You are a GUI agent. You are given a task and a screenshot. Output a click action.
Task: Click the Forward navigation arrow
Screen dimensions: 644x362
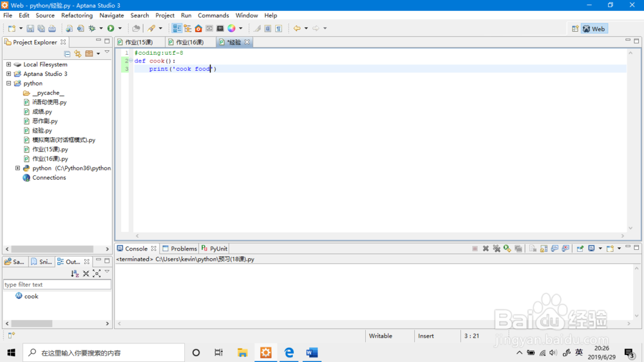316,28
